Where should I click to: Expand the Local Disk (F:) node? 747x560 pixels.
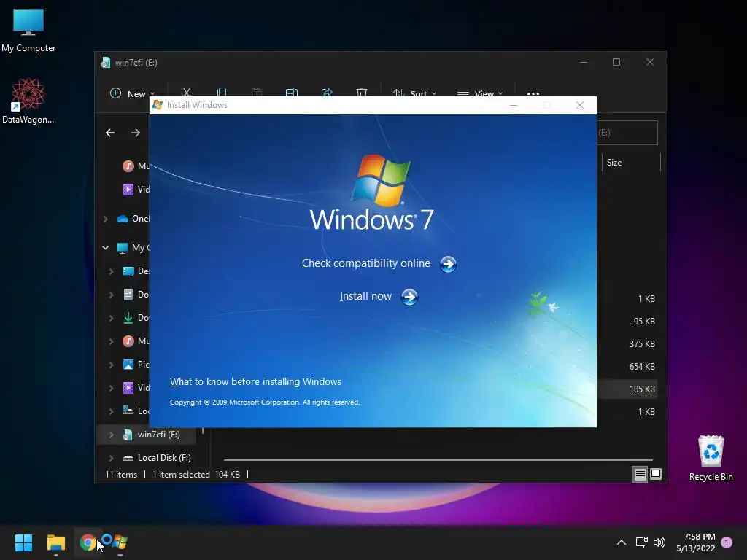(x=112, y=458)
